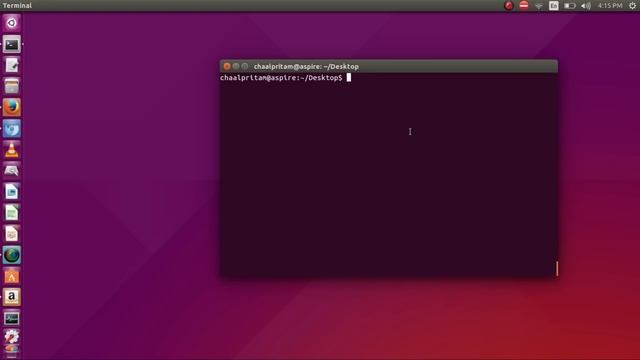640x360 pixels.
Task: Open the scanner app below VLC
Action: click(x=11, y=171)
